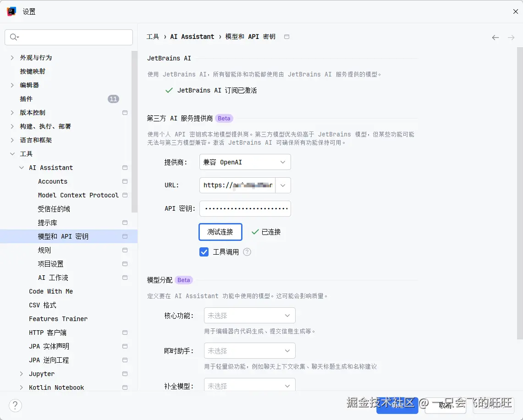The width and height of the screenshot is (523, 420).
Task: Expand 语言和框架 tree node
Action: (12, 140)
